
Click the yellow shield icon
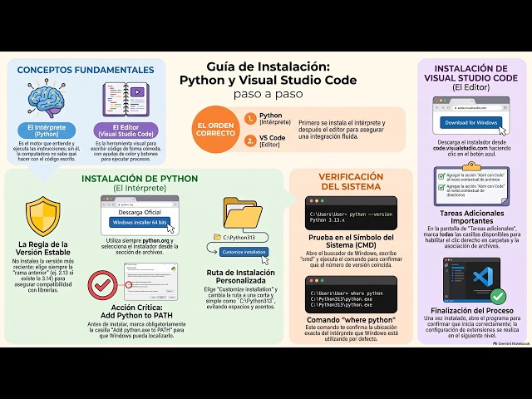(x=42, y=216)
